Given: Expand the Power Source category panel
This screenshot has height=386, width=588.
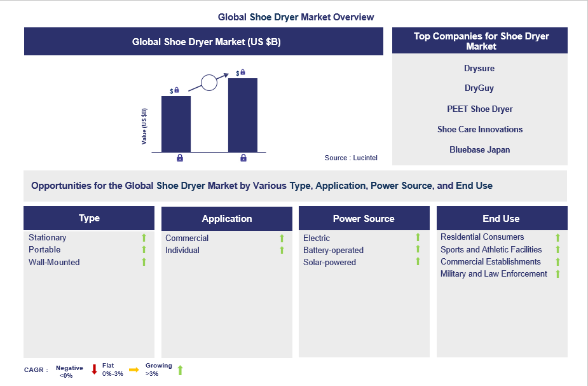Looking at the screenshot, I should [x=364, y=217].
